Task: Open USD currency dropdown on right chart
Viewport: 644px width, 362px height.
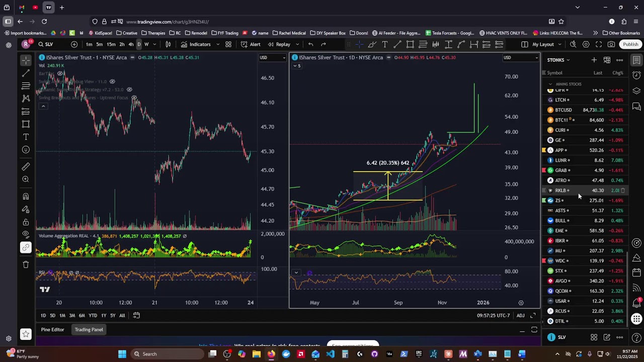Action: point(521,57)
